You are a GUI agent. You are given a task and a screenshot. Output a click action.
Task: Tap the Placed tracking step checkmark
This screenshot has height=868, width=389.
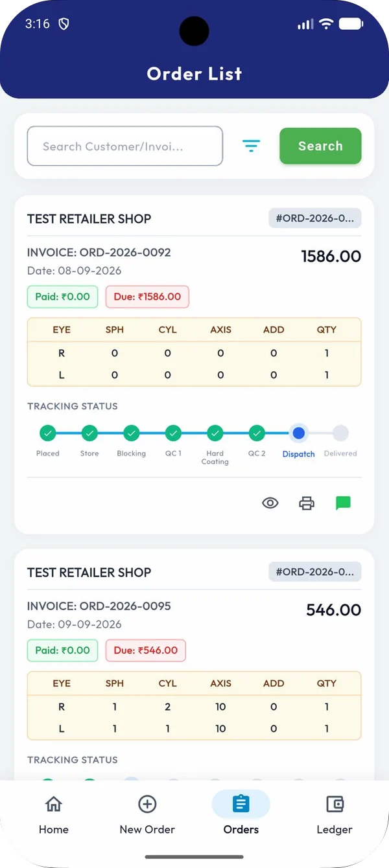[47, 433]
